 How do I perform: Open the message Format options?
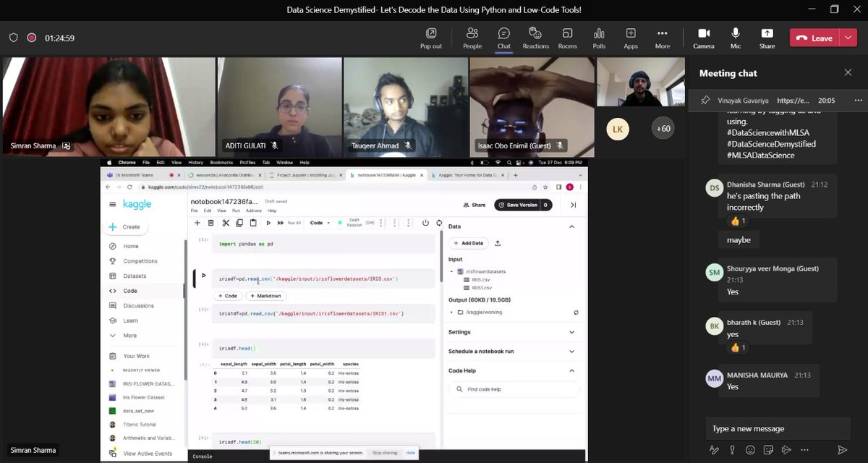coord(714,450)
